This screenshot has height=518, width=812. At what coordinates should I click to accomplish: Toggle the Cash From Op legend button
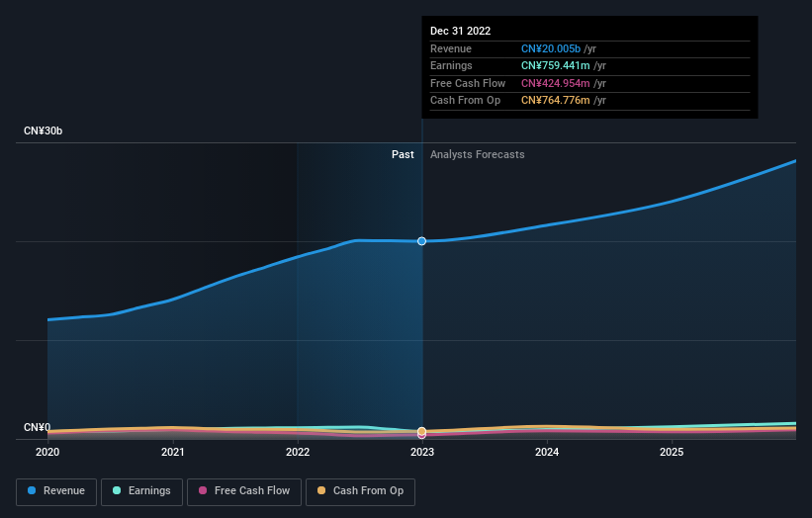coord(360,491)
